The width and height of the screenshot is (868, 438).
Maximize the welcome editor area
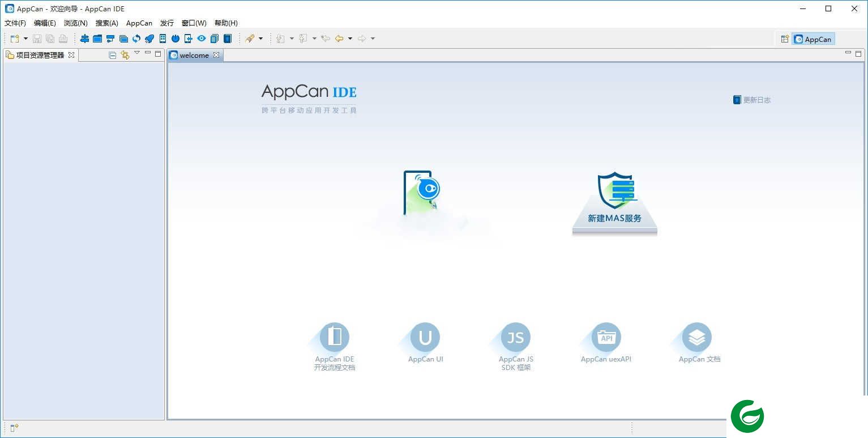858,54
